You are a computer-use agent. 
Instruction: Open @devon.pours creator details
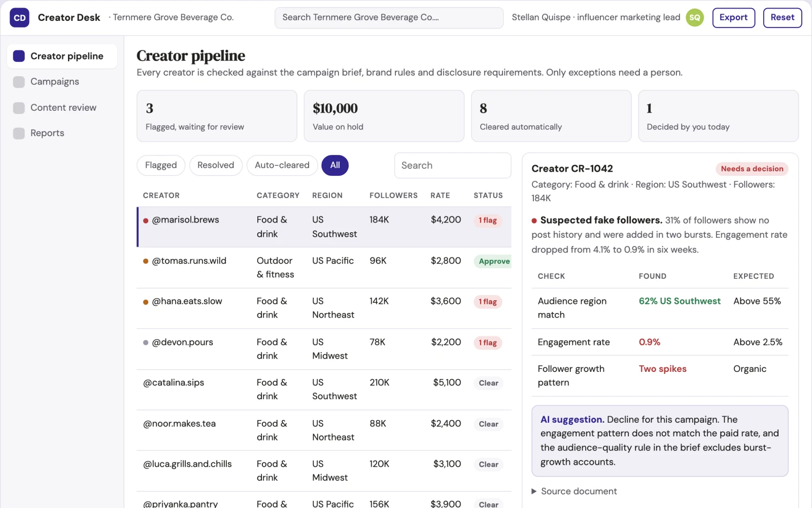(x=324, y=349)
